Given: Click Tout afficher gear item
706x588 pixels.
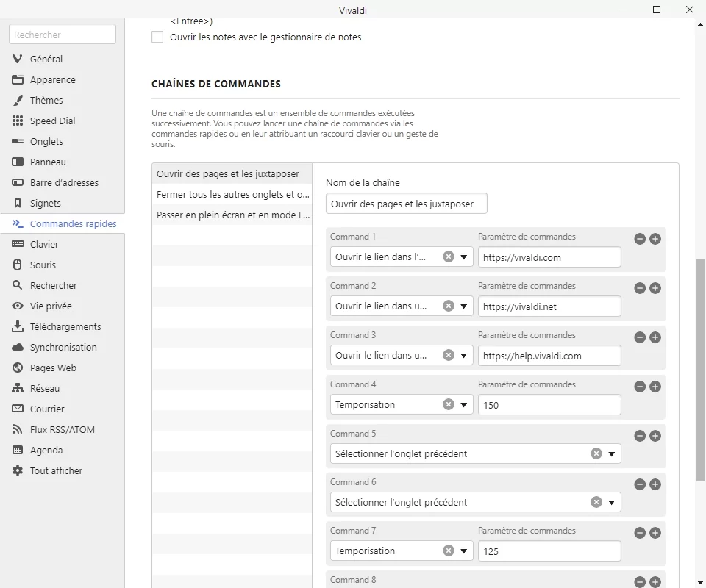Looking at the screenshot, I should [x=62, y=471].
